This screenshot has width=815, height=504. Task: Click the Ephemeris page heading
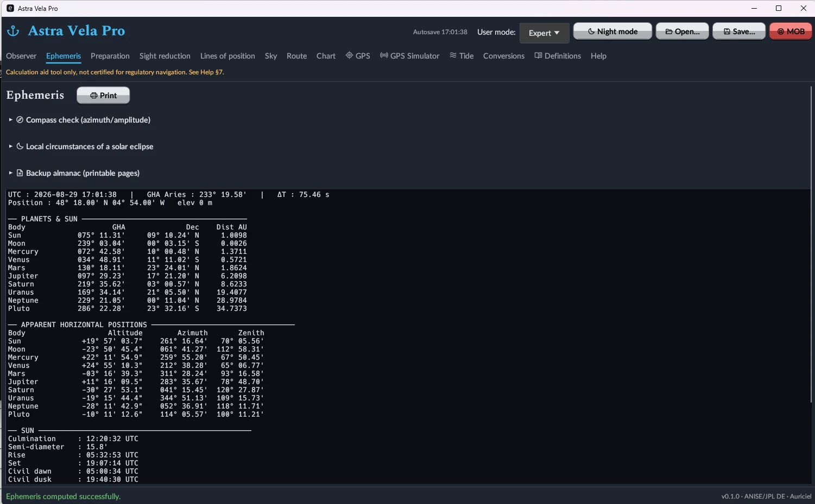coord(35,95)
